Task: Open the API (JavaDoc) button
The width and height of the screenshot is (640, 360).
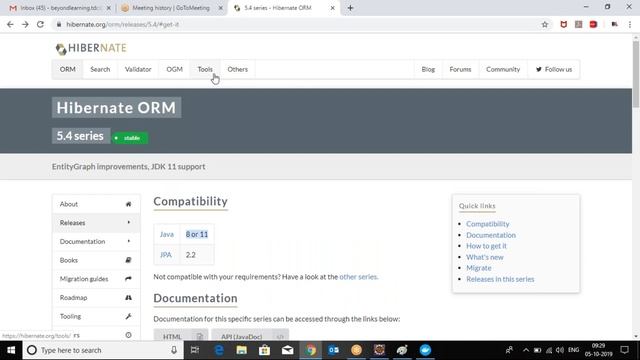Action: click(250, 336)
